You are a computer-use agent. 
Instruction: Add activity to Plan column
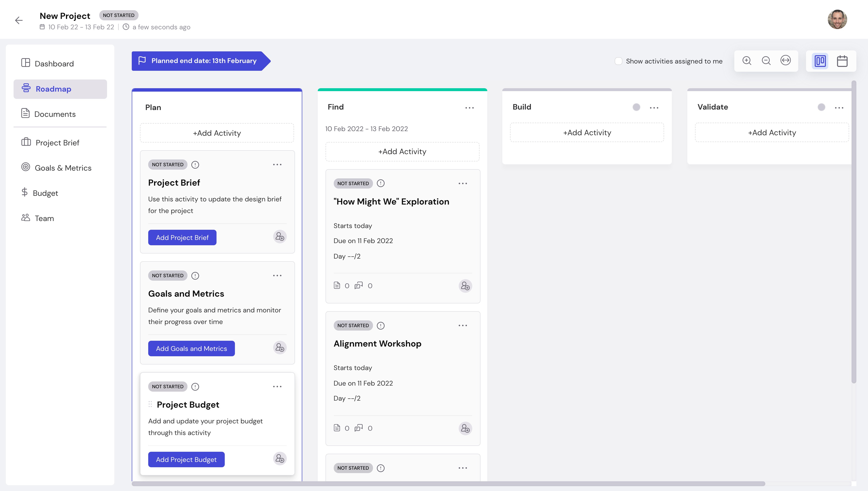(217, 133)
